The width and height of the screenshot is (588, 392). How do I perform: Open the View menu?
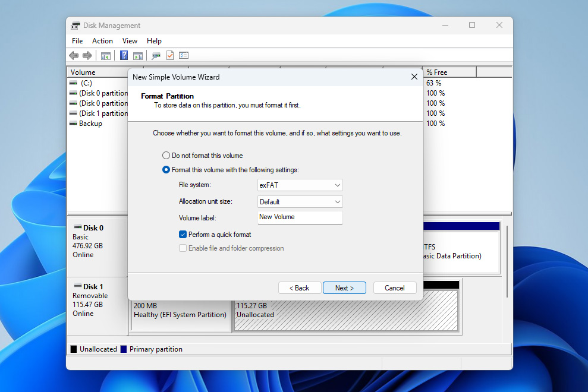click(x=130, y=41)
